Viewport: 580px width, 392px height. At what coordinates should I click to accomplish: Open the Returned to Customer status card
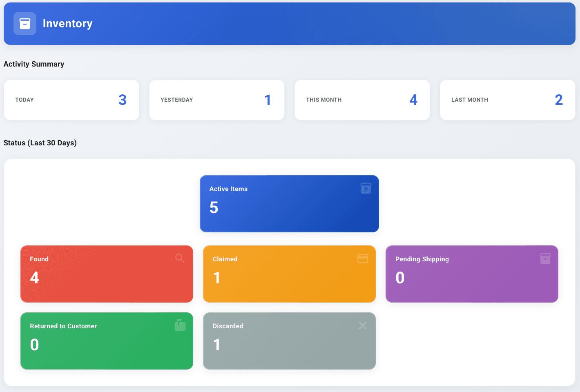(107, 341)
